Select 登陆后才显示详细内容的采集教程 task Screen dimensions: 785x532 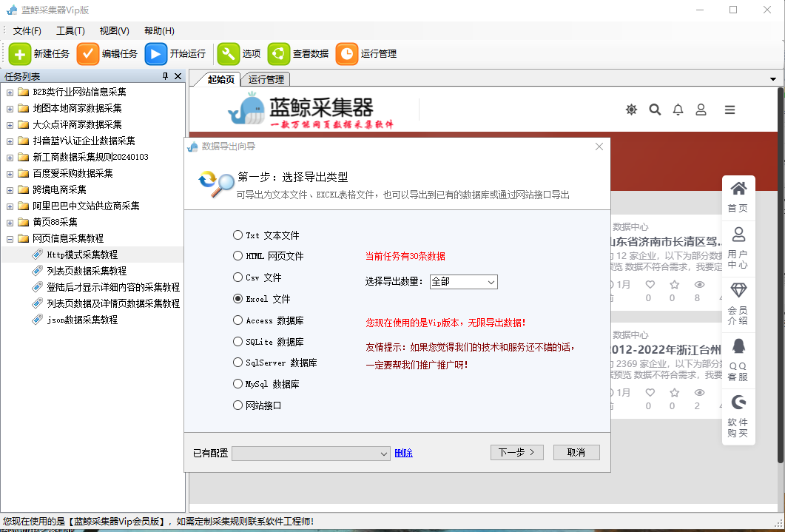click(113, 287)
